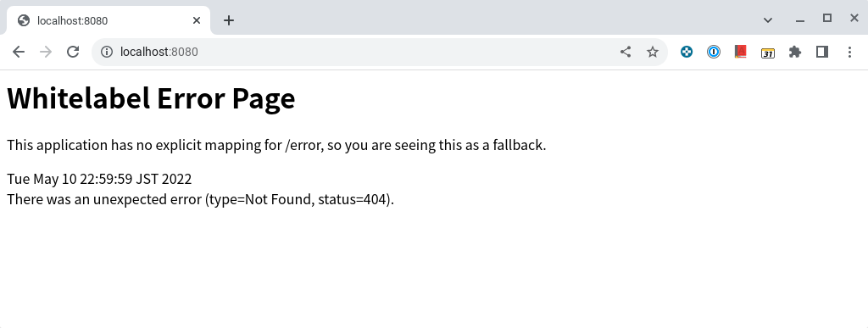This screenshot has height=328, width=868.
Task: Open the 1Password extension
Action: (714, 52)
